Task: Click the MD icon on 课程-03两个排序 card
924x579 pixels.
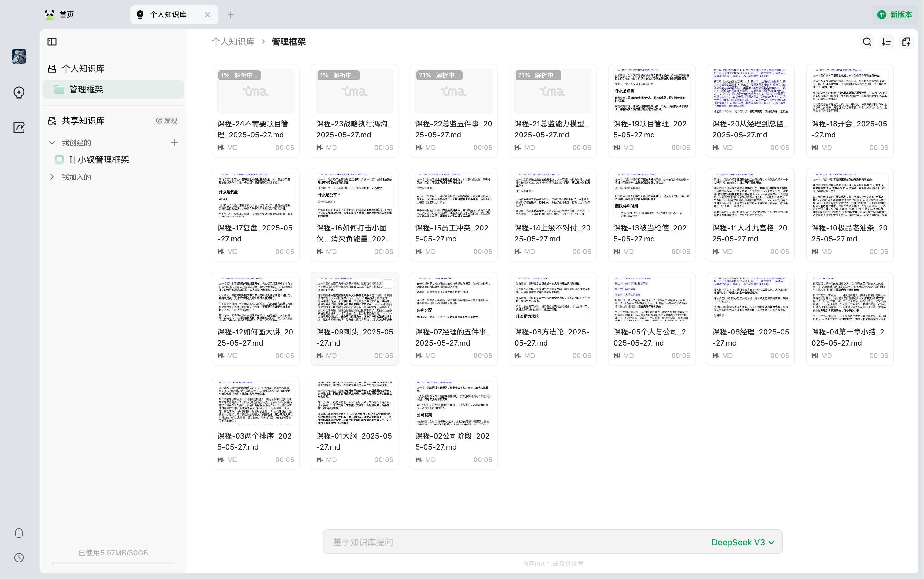Action: point(221,460)
